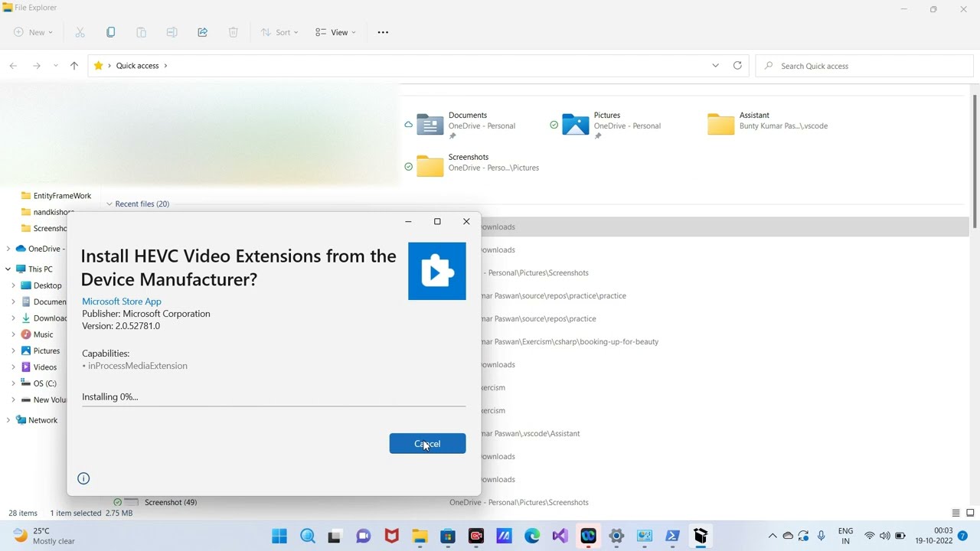Click the File Explorer vertical scrollbar
This screenshot has height=551, width=980.
click(975, 161)
